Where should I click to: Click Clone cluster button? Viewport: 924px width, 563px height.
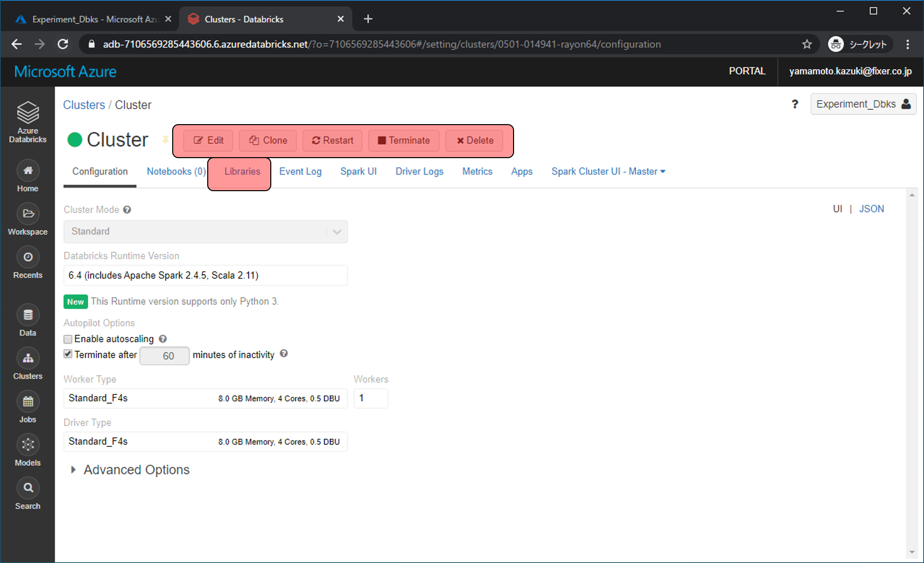click(268, 141)
